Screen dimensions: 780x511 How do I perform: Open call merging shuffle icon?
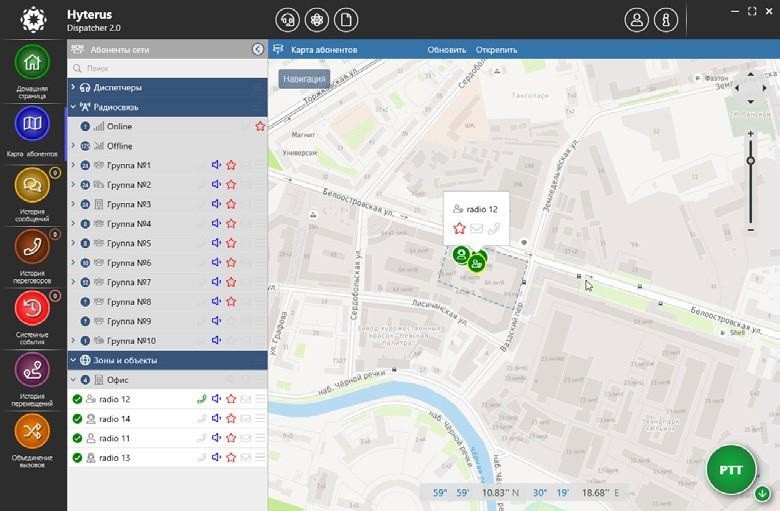click(32, 431)
